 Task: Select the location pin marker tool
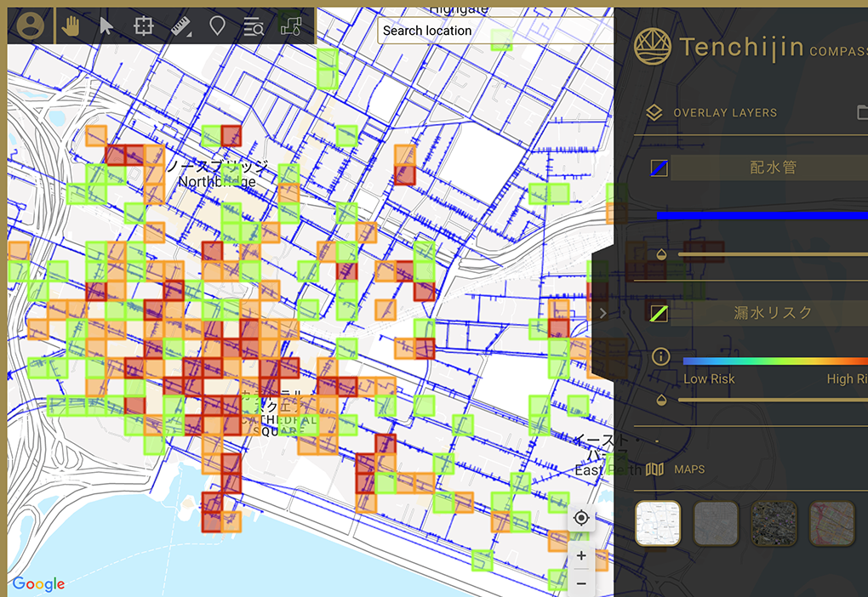tap(217, 26)
